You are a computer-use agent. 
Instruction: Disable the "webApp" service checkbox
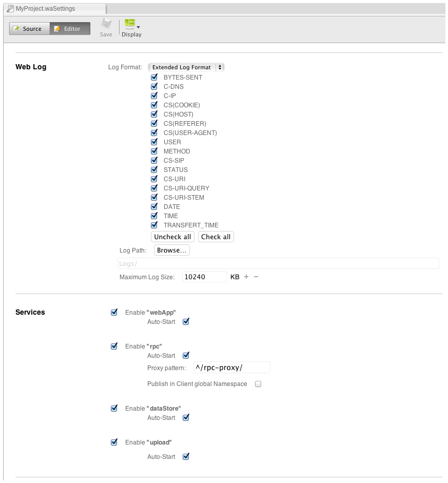pyautogui.click(x=114, y=312)
